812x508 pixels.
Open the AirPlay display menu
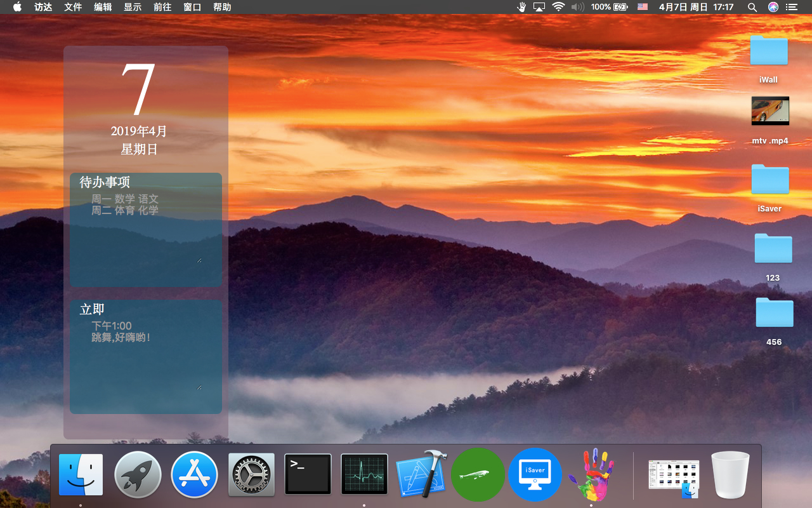click(539, 7)
